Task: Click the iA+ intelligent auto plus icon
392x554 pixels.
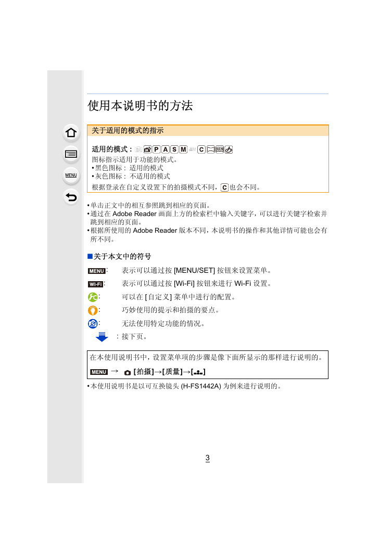Action: 147,149
